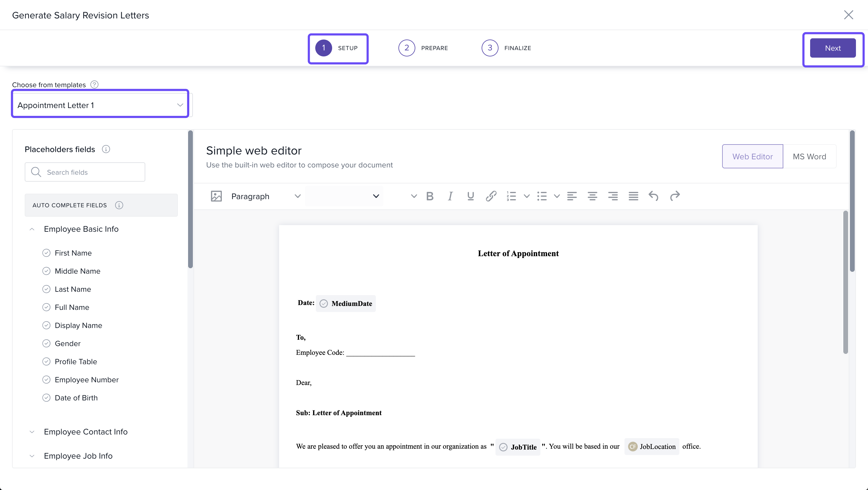Click the Search fields input box

85,172
